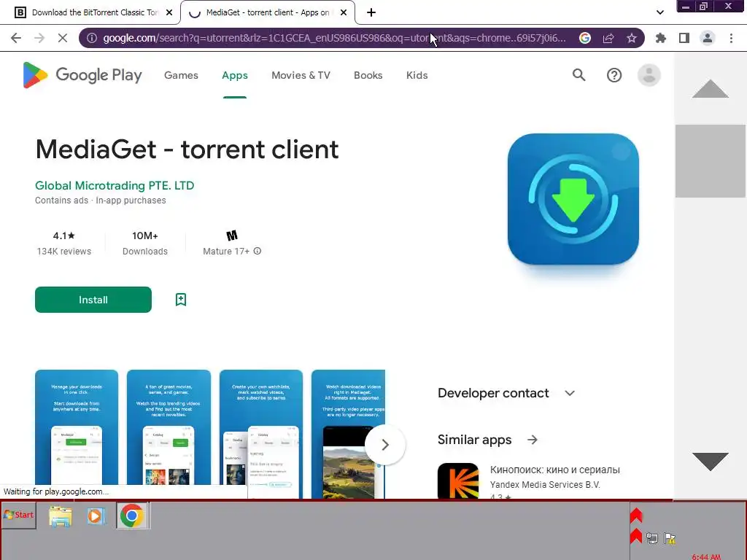The width and height of the screenshot is (747, 560).
Task: Add MediaGet to wishlist bookmark icon
Action: [x=181, y=300]
